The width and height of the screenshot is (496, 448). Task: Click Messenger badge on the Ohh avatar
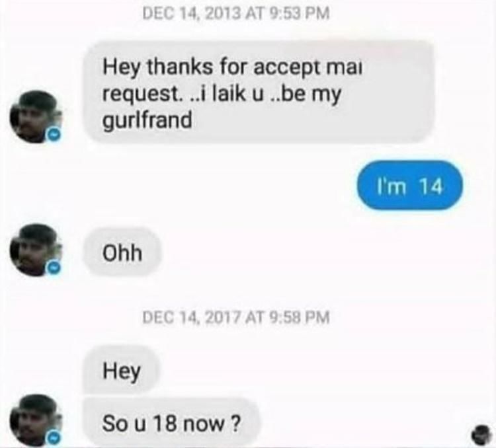tap(54, 268)
